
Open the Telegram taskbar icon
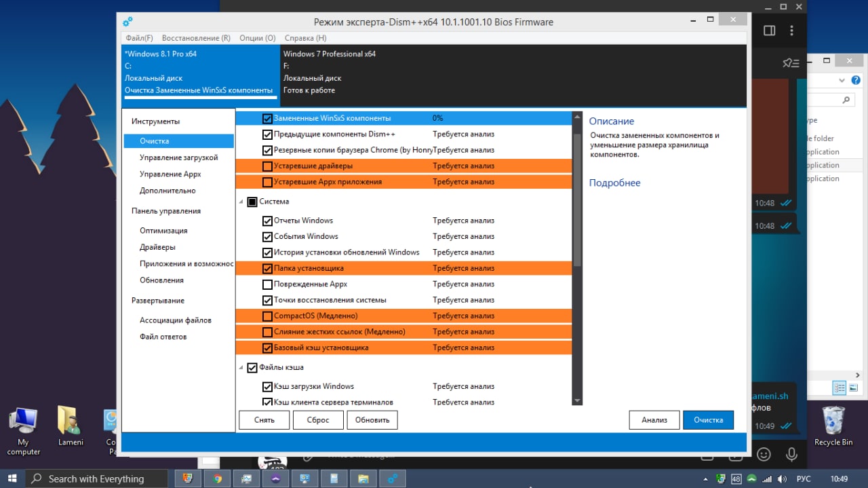pyautogui.click(x=275, y=478)
